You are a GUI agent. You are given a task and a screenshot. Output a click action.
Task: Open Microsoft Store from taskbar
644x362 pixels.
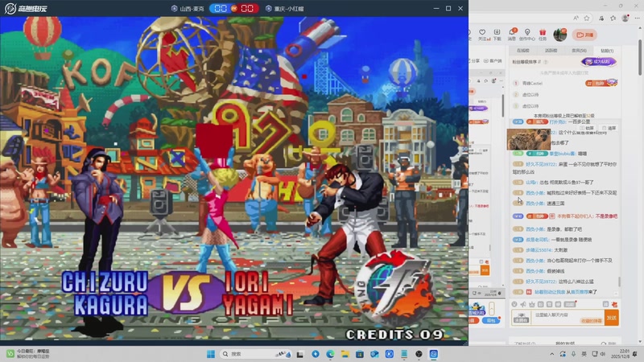click(x=360, y=354)
